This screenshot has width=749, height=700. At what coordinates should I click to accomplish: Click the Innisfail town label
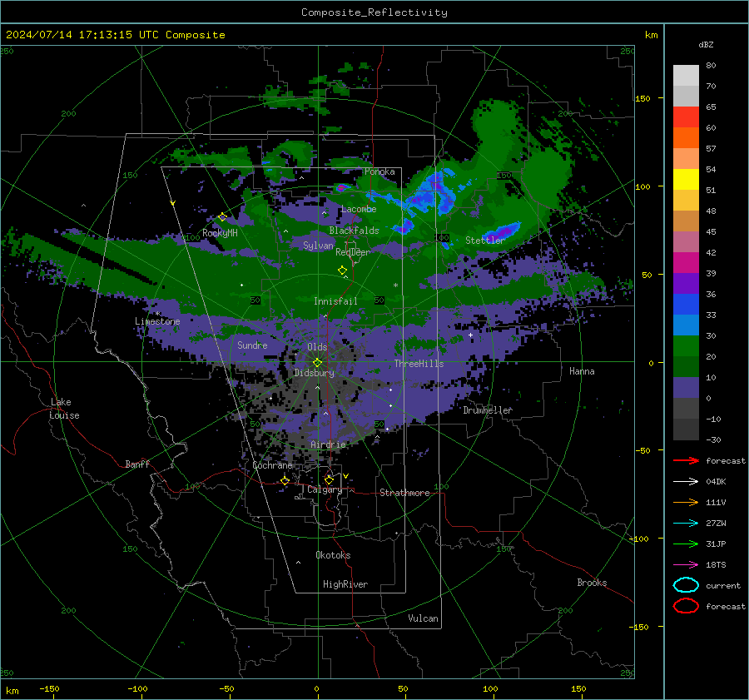[x=336, y=301]
